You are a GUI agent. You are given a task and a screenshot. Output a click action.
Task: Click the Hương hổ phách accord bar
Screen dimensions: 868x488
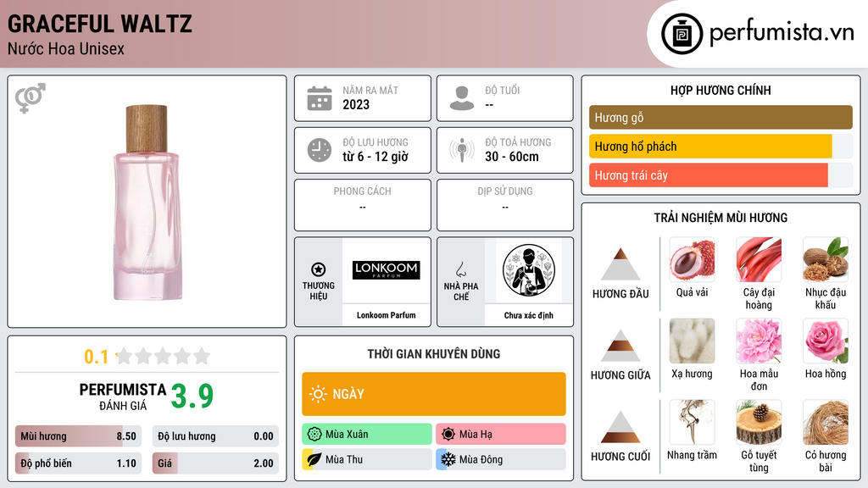pos(721,146)
